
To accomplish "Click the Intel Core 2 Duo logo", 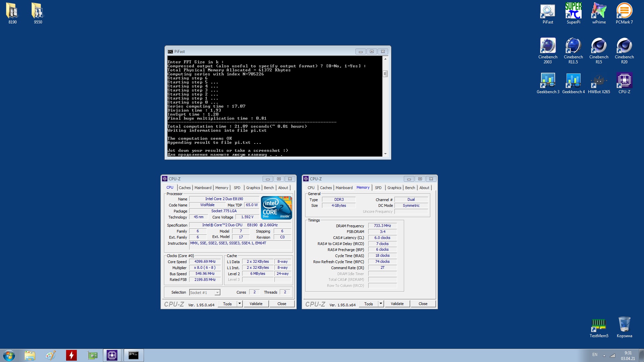I will (276, 208).
